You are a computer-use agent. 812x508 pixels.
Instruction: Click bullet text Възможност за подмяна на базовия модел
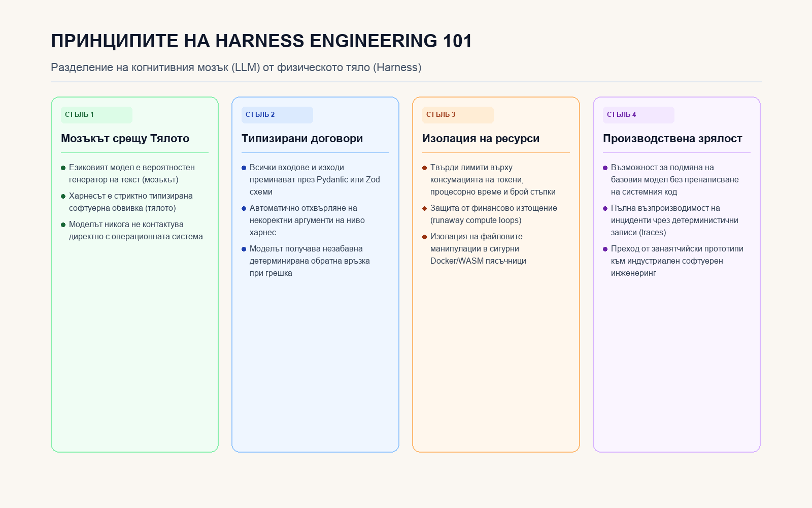(x=675, y=180)
